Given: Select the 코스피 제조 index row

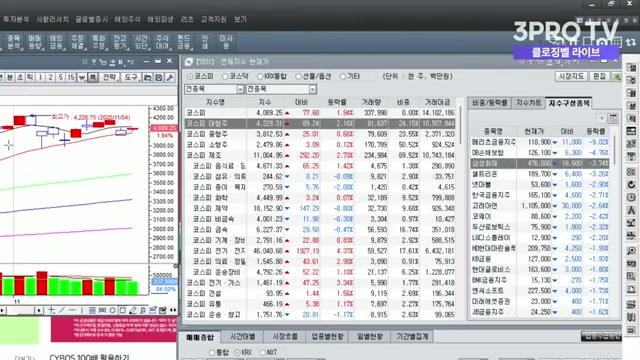Looking at the screenshot, I should 320,155.
